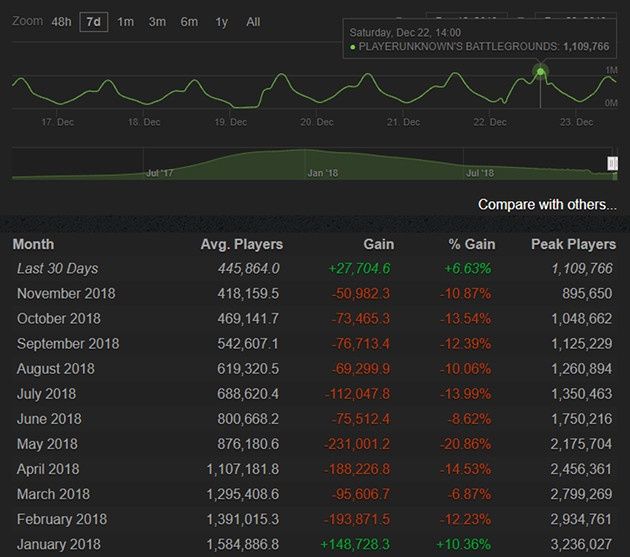Click the -50,982.3 gain value
630x557 pixels.
point(361,294)
